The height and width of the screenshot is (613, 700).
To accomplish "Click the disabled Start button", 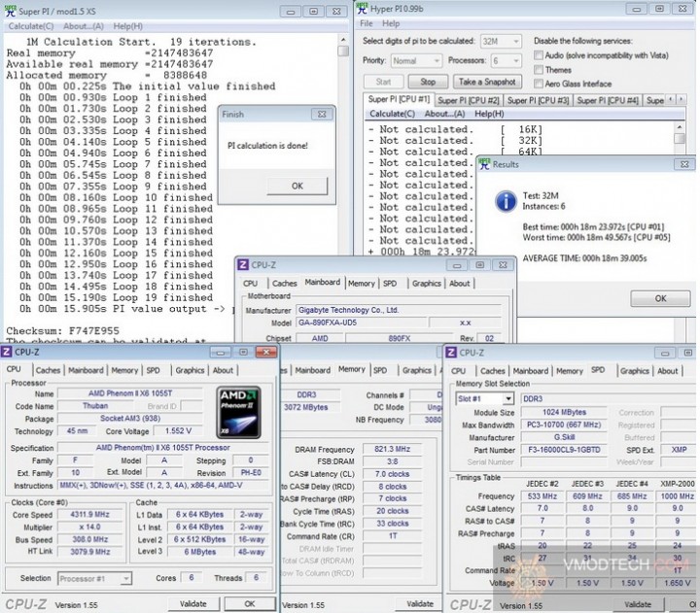I will (383, 82).
